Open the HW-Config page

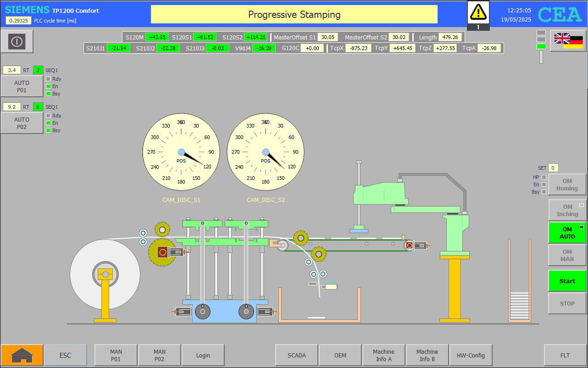pyautogui.click(x=471, y=355)
